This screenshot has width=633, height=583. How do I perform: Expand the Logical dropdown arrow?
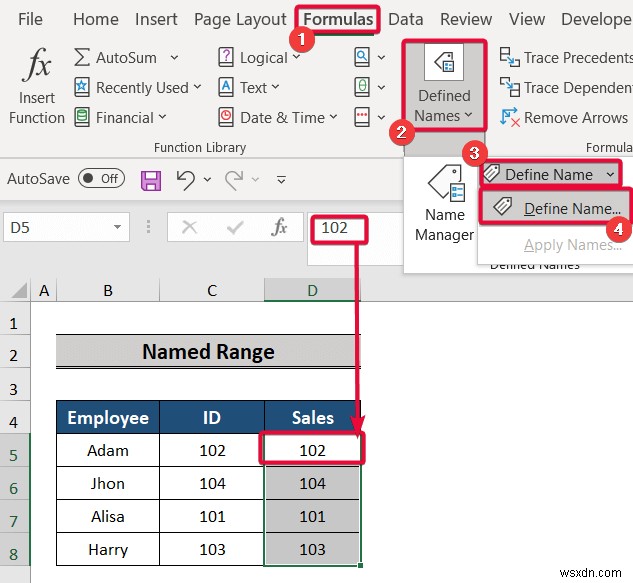click(x=296, y=57)
